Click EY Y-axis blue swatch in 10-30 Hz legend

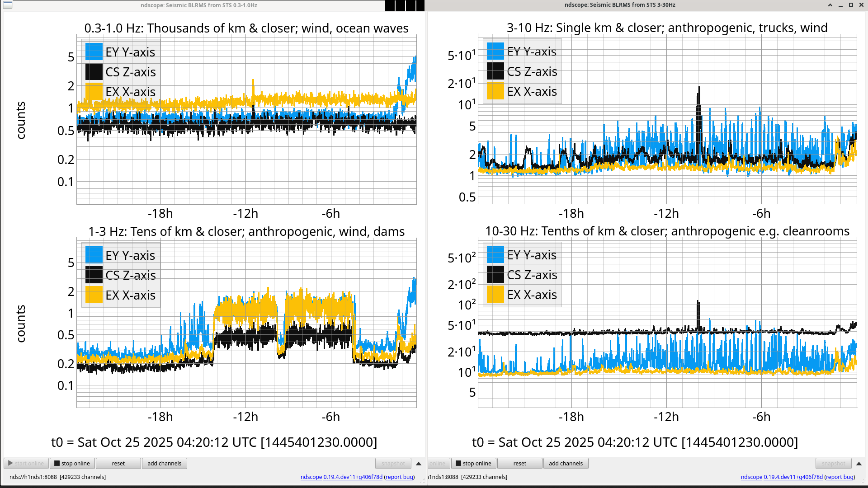click(x=495, y=255)
